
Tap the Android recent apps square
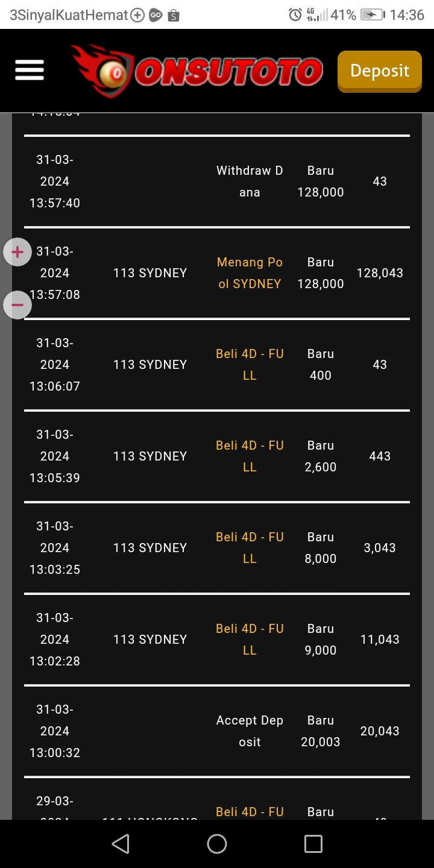click(313, 843)
